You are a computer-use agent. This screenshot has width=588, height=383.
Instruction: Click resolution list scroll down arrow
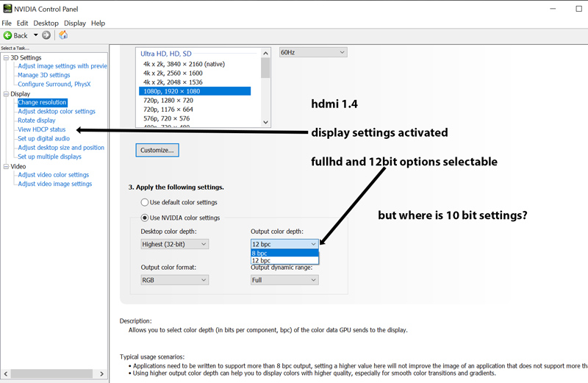click(265, 122)
